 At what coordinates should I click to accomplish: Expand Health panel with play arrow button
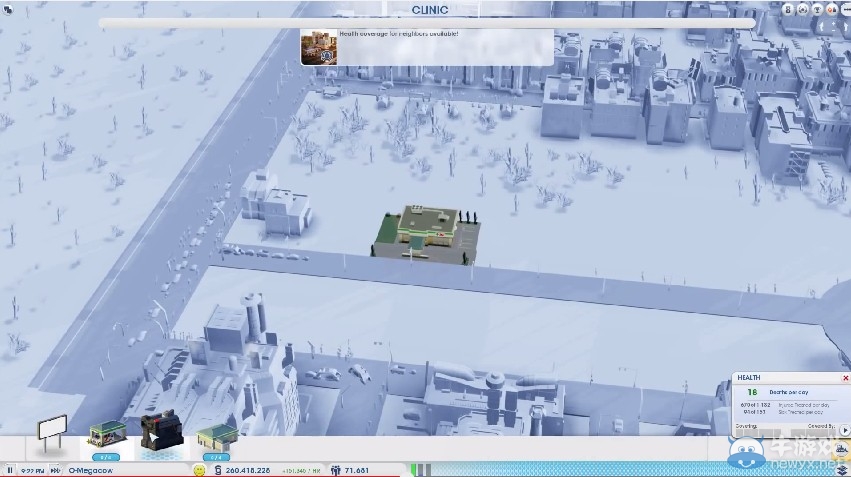[845, 430]
